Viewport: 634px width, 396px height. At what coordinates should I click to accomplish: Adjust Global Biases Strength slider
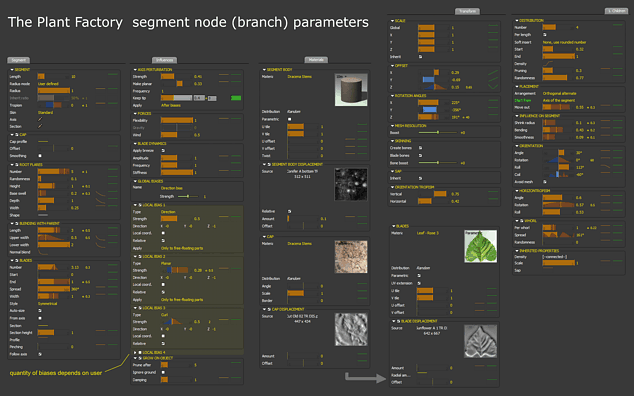(188, 196)
